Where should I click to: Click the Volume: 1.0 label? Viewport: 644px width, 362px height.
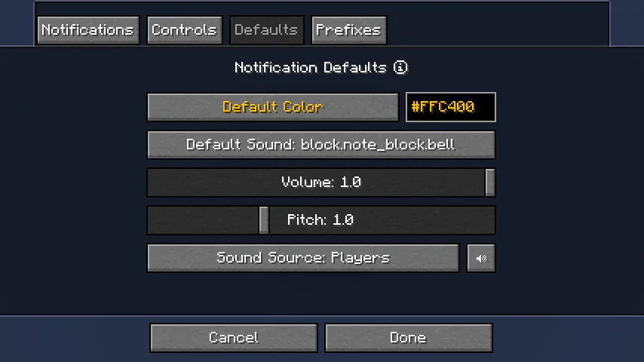[x=321, y=182]
